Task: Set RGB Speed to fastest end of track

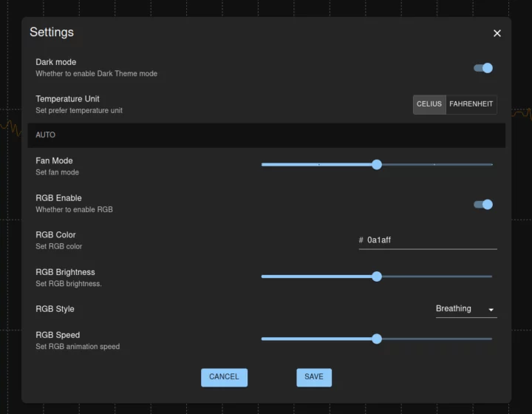Action: [x=491, y=339]
